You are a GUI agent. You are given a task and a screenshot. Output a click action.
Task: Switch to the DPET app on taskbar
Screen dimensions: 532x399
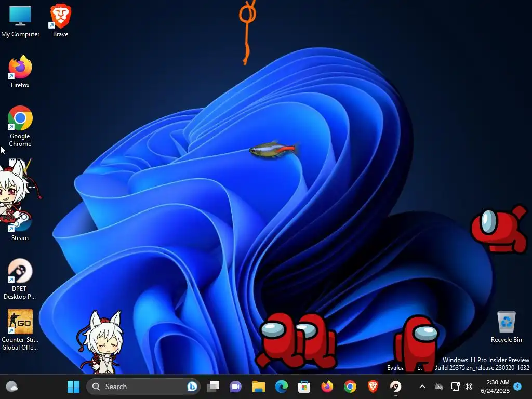tap(395, 387)
